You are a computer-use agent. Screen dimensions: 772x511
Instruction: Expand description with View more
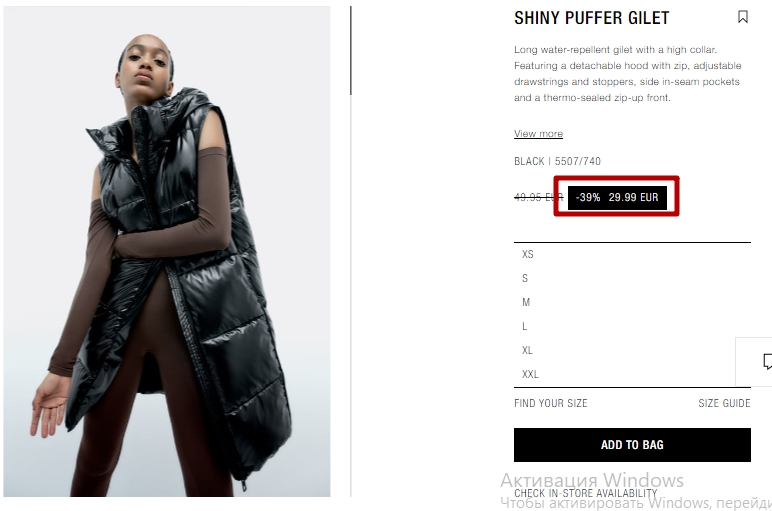pos(538,133)
